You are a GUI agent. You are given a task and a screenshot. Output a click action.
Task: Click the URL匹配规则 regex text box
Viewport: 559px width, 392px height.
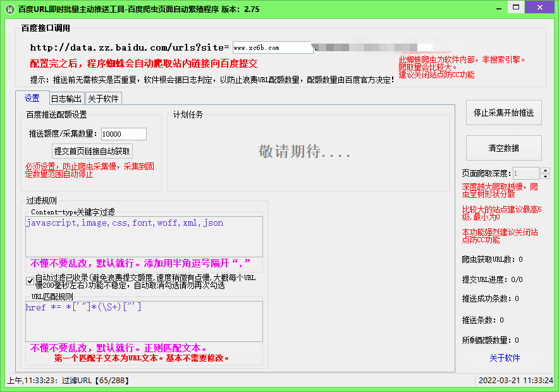coord(142,319)
